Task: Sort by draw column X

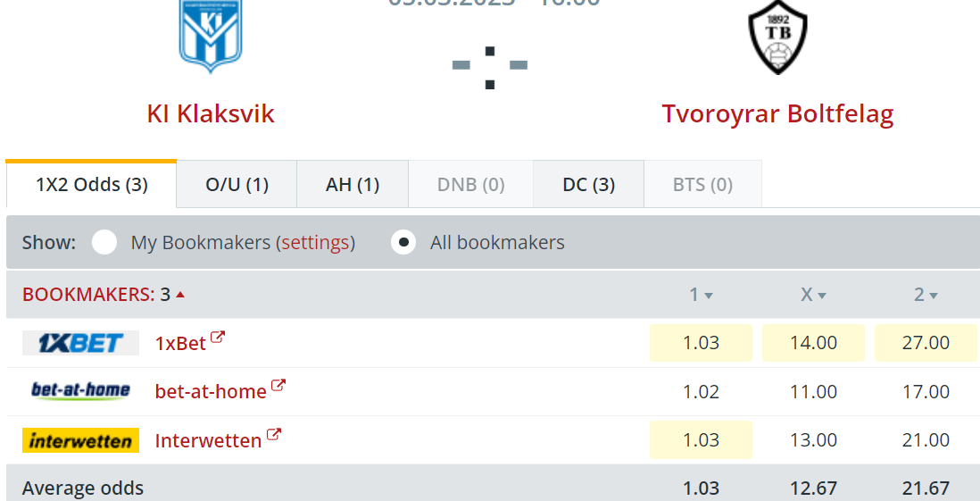Action: [813, 295]
